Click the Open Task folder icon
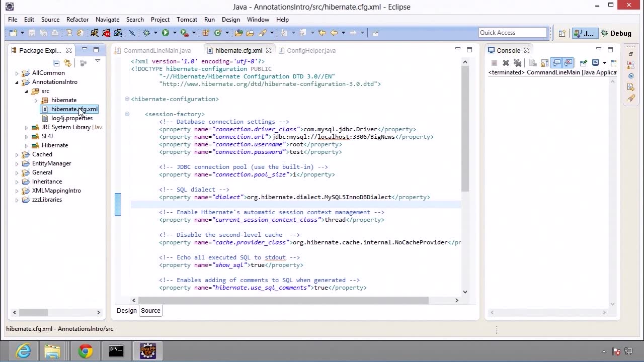644x362 pixels. [251, 33]
